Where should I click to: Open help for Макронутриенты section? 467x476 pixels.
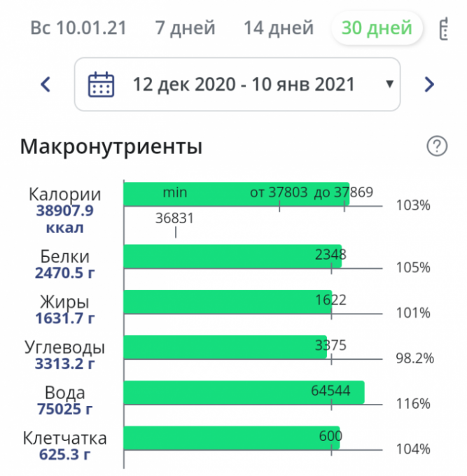(x=437, y=146)
